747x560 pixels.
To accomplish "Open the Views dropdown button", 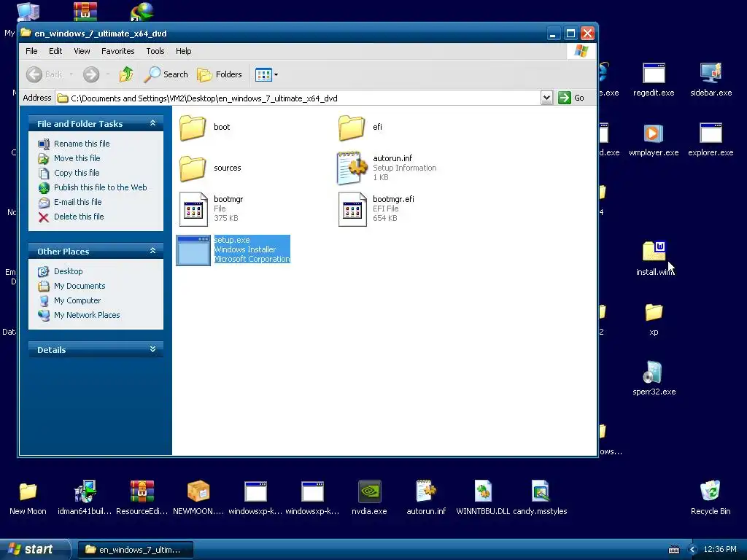I will point(266,74).
